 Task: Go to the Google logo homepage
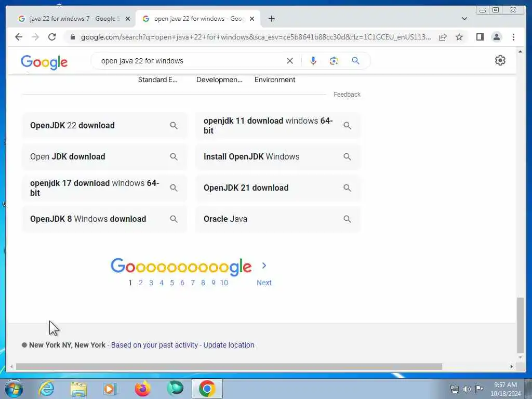(44, 62)
